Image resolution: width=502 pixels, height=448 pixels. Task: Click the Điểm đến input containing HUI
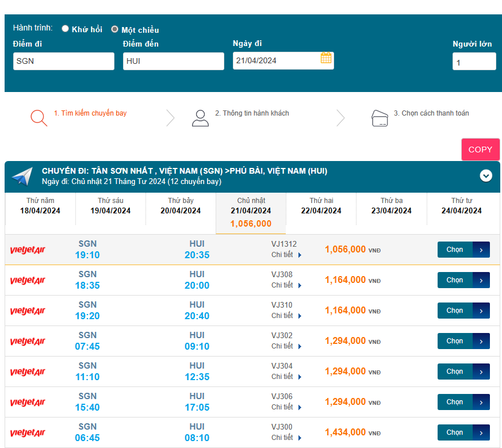173,62
